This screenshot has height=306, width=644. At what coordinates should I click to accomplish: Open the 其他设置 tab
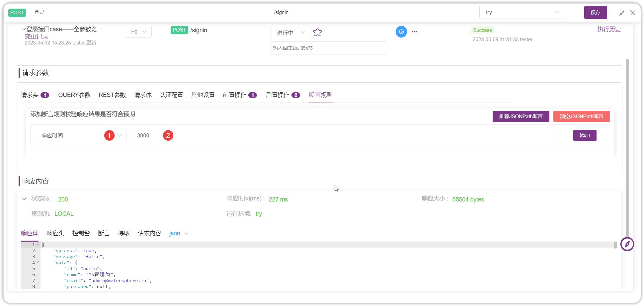(x=203, y=95)
